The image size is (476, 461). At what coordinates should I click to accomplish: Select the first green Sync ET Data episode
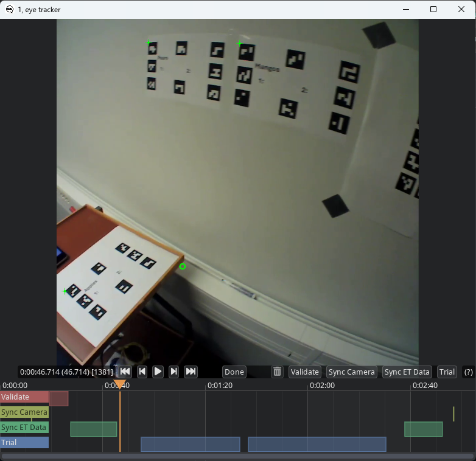coord(94,429)
